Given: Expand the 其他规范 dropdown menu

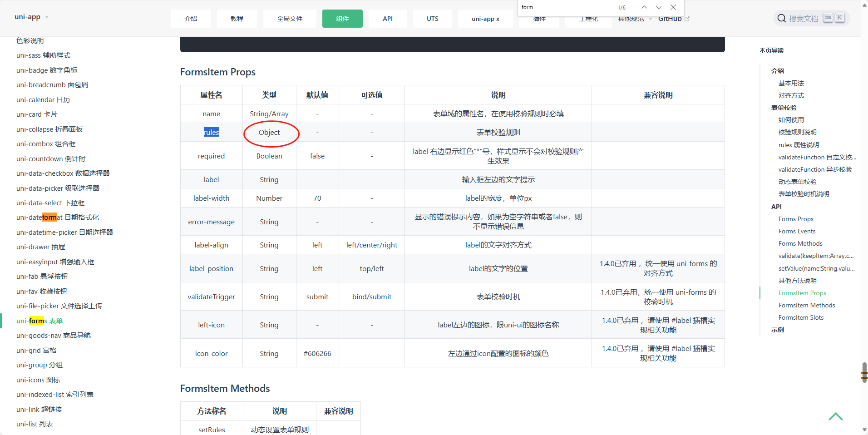Looking at the screenshot, I should click(x=651, y=19).
